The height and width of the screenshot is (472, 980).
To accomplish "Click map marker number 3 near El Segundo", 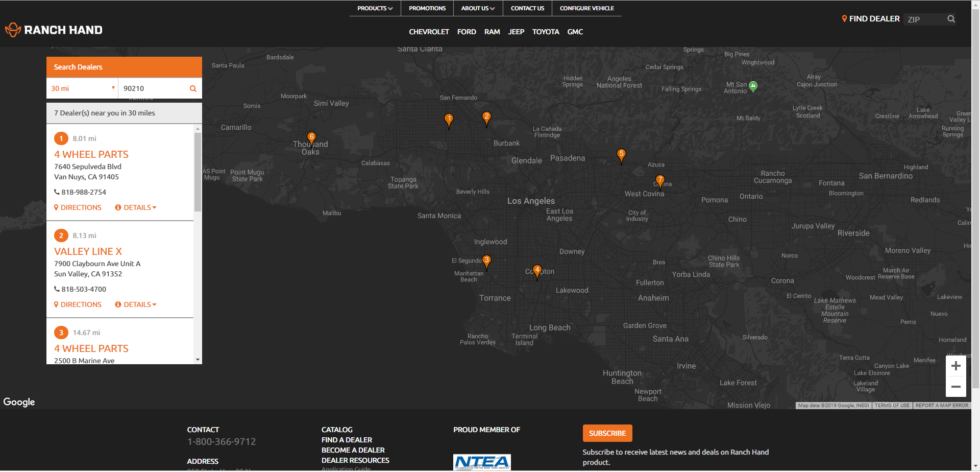I will coord(487,262).
